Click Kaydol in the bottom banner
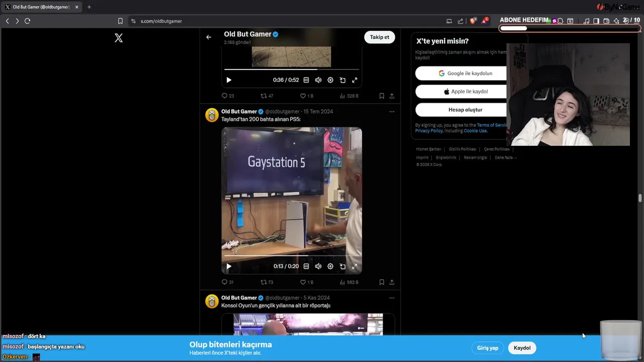 coord(522,348)
